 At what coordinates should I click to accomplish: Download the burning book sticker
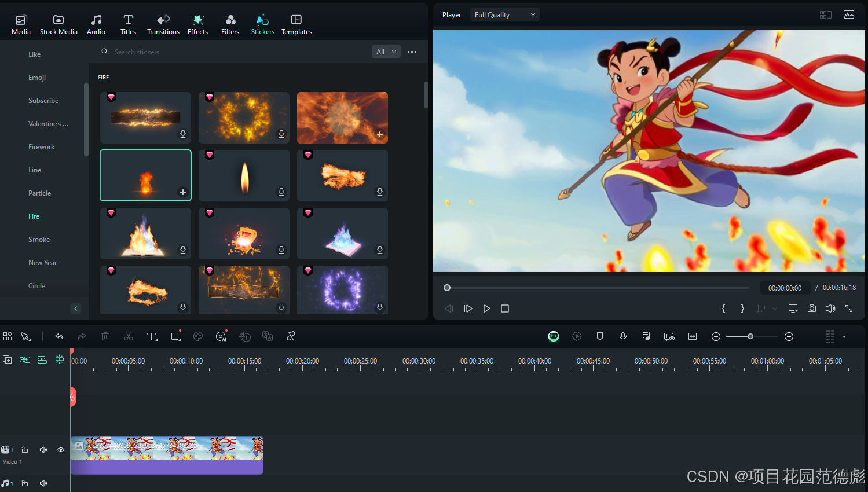182,250
